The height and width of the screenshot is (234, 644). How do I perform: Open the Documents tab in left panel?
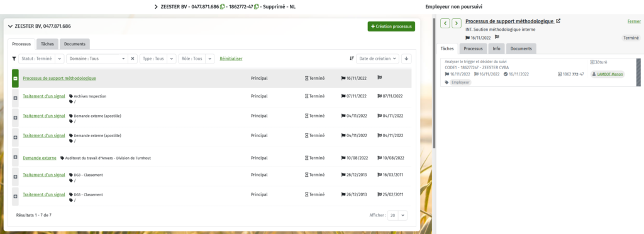74,44
